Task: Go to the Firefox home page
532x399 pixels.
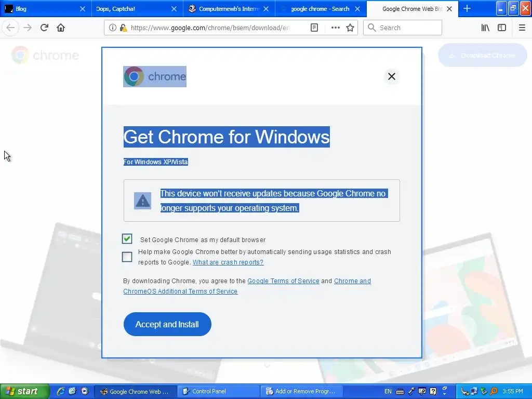Action: coord(61,28)
